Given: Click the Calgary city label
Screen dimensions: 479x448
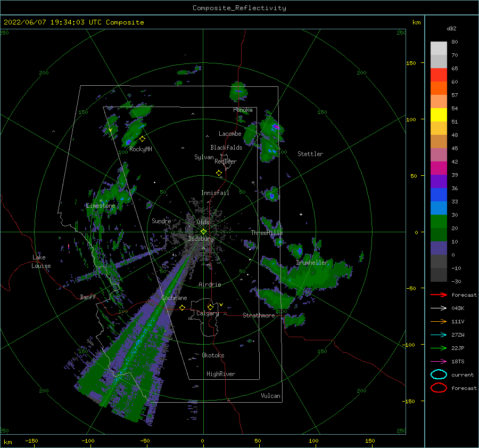Looking at the screenshot, I should coord(208,313).
